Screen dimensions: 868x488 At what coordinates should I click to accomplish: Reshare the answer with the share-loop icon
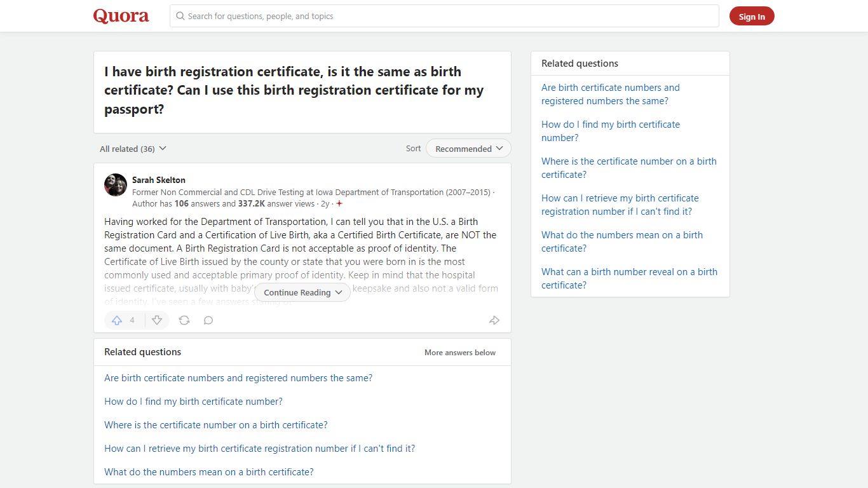click(x=184, y=320)
